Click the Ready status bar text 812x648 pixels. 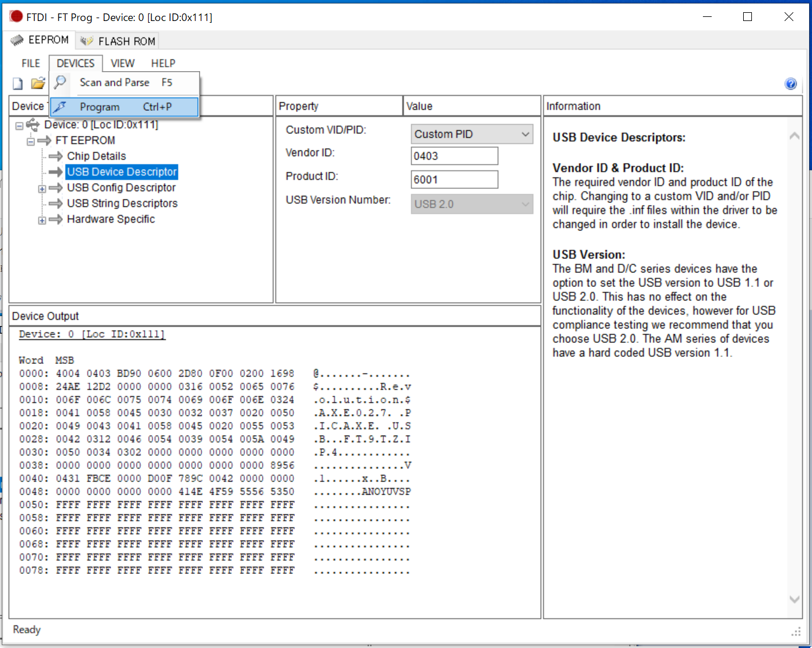(27, 630)
